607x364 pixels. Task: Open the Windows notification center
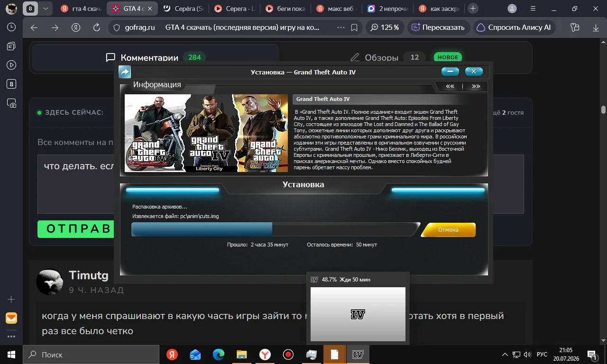point(592,355)
